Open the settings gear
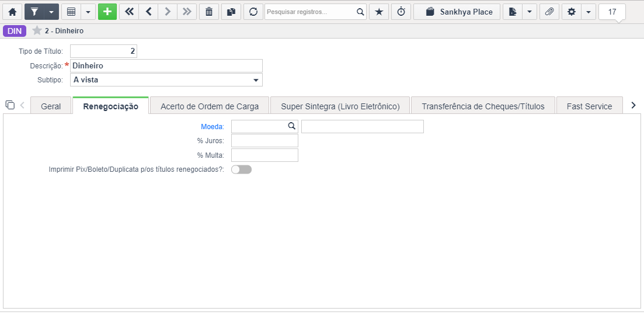The width and height of the screenshot is (644, 315). (x=571, y=12)
